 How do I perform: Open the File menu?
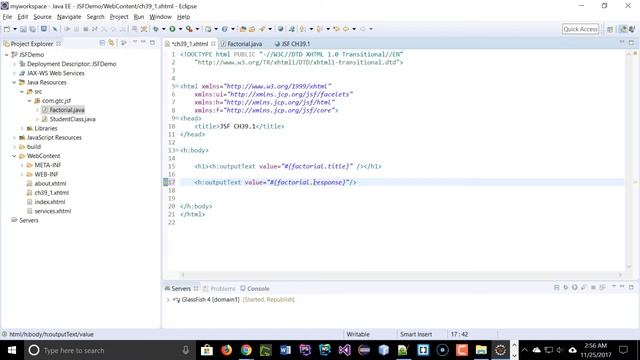[x=7, y=17]
